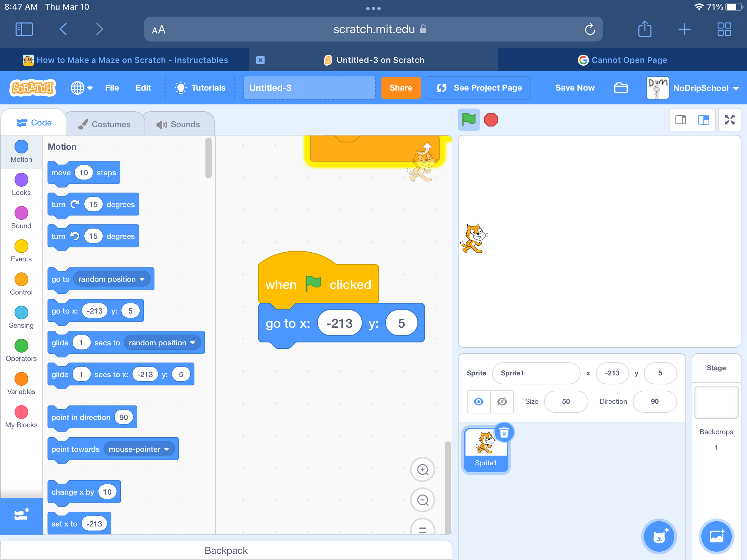Click the Untitled-3 project name field
This screenshot has width=747, height=560.
click(308, 88)
